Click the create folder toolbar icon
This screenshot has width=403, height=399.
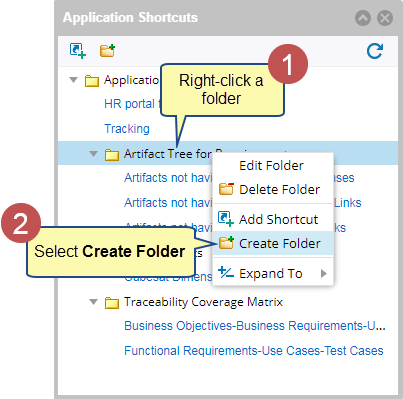pos(107,51)
